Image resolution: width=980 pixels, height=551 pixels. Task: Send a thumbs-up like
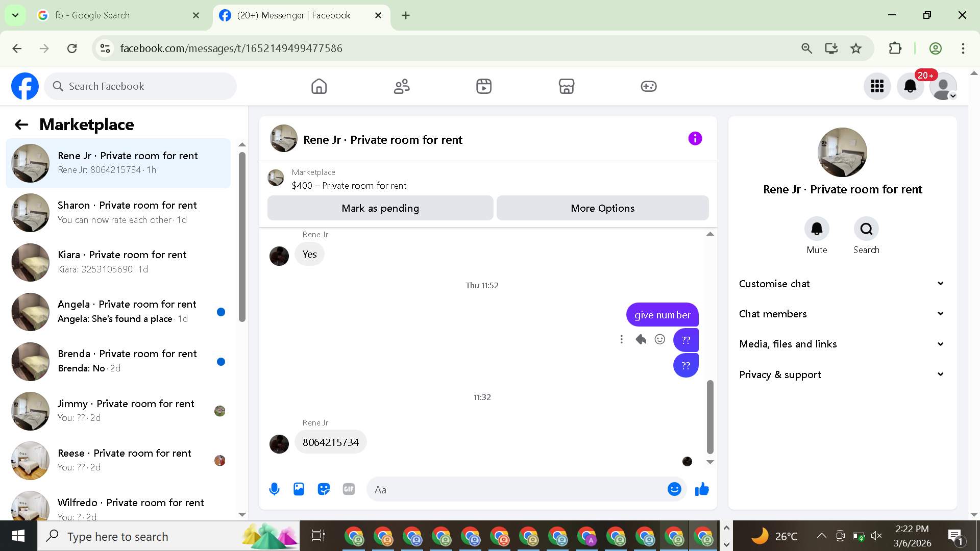point(702,489)
